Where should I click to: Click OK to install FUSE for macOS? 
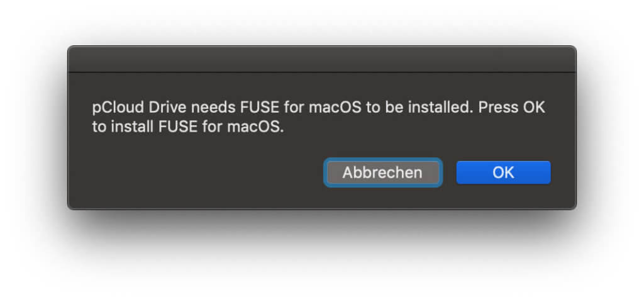(x=503, y=172)
